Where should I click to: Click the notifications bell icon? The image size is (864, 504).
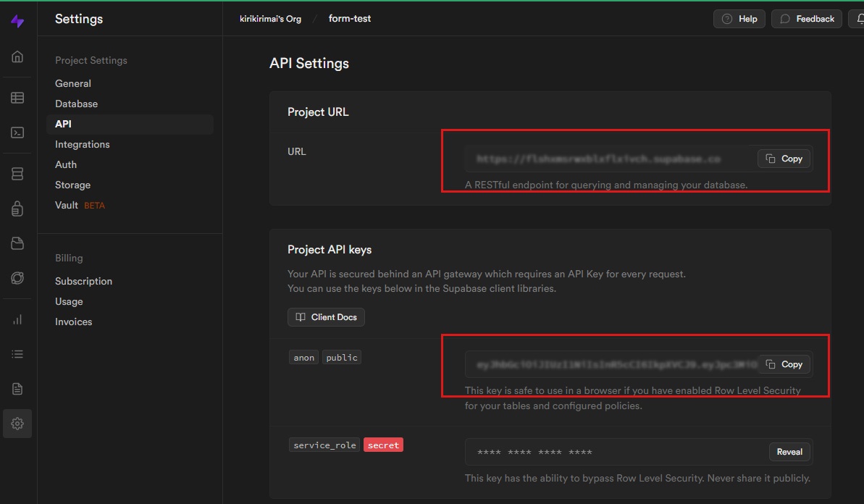point(859,19)
